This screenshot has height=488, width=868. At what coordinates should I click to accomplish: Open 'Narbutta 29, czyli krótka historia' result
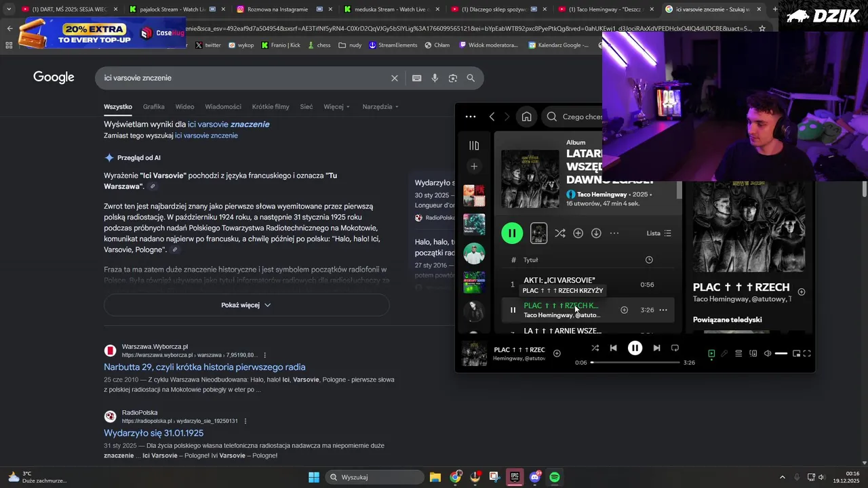205,367
